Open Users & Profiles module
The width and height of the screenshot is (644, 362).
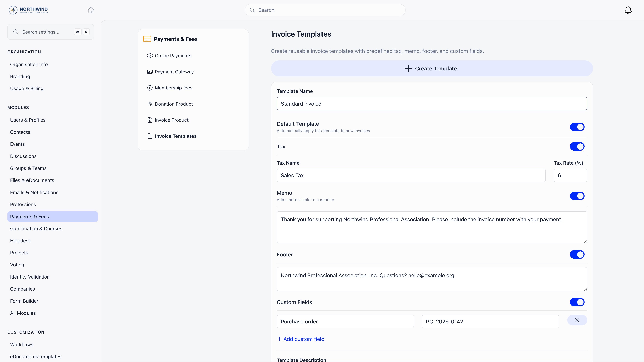tap(28, 120)
